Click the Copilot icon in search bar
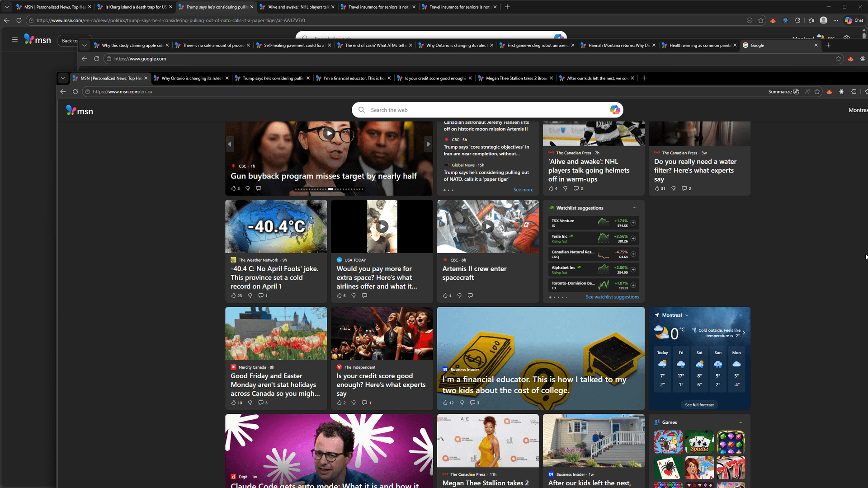 (614, 110)
